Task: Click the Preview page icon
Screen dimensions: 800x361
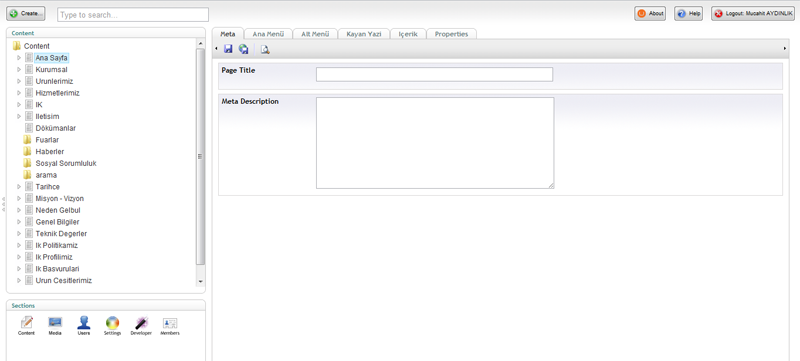Action: [x=265, y=49]
